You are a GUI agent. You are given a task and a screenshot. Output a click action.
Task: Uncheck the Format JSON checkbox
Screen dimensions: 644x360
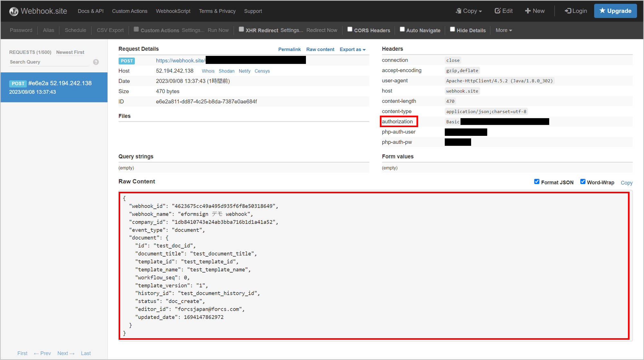coord(537,181)
